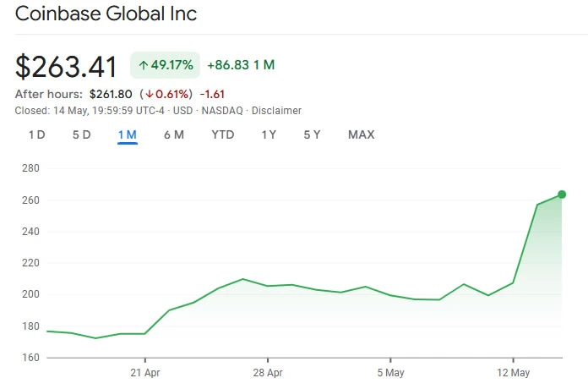Select the 1D time range tab
Image resolution: width=588 pixels, height=389 pixels.
[36, 134]
